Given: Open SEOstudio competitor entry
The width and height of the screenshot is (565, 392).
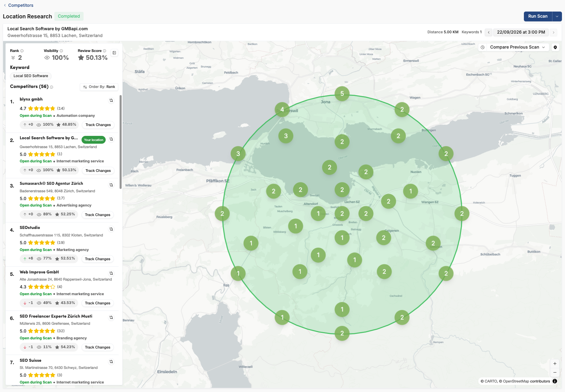Looking at the screenshot, I should (62, 244).
